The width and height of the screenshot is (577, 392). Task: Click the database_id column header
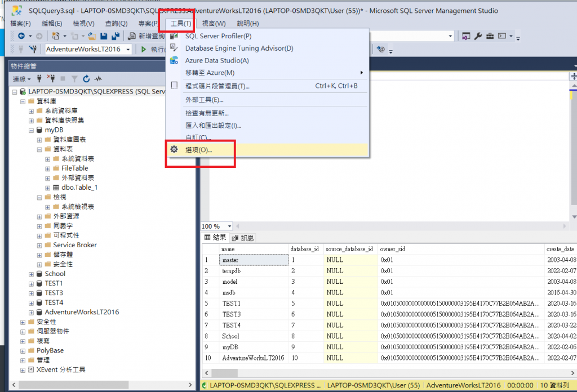coord(306,249)
